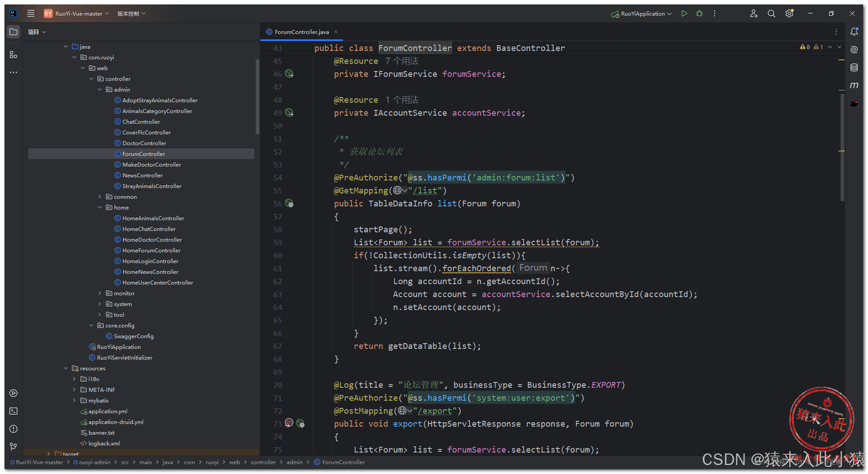Open SwaggerConfig class
The height and width of the screenshot is (474, 868).
134,336
